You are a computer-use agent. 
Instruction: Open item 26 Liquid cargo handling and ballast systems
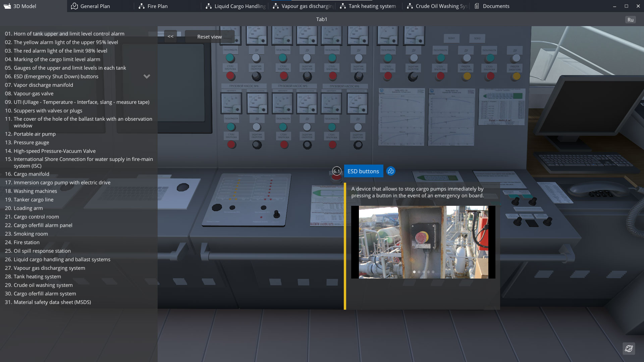tap(62, 259)
